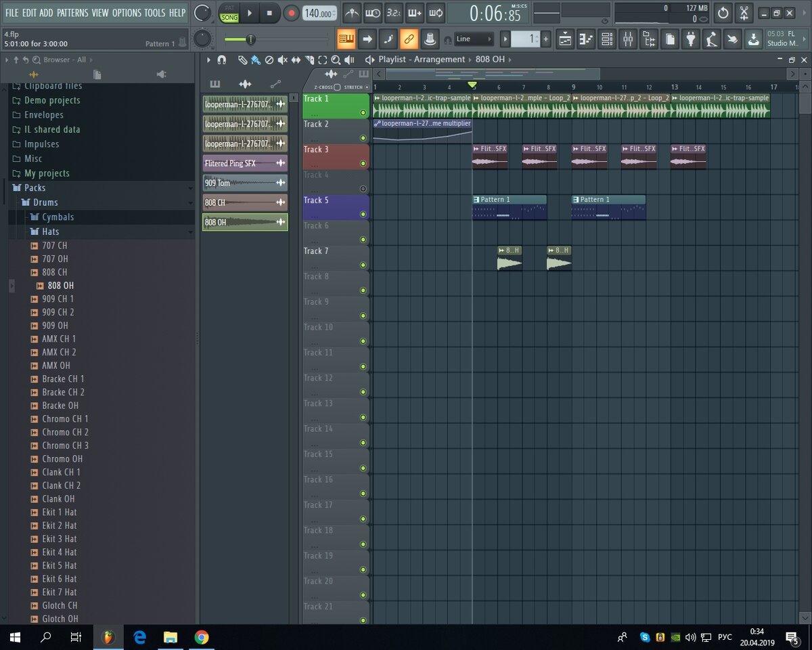The height and width of the screenshot is (650, 812).
Task: Start playback with the play button
Action: tap(250, 13)
